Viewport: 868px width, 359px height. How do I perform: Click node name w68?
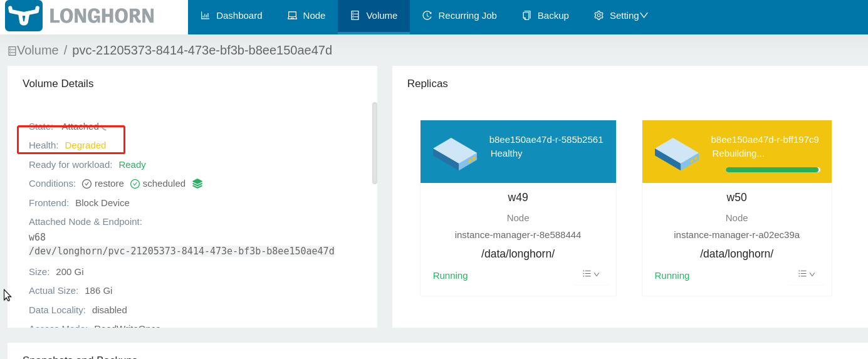pos(37,237)
